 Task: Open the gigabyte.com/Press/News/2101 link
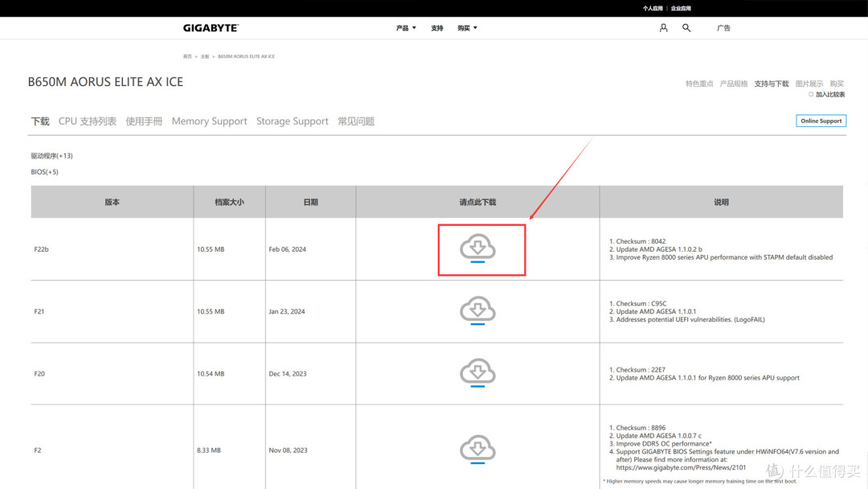click(x=681, y=467)
